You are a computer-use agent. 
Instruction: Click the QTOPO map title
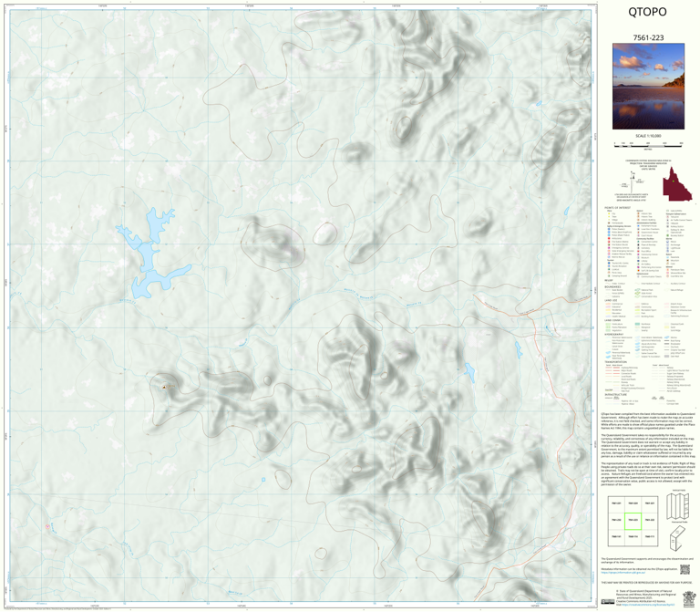click(647, 12)
